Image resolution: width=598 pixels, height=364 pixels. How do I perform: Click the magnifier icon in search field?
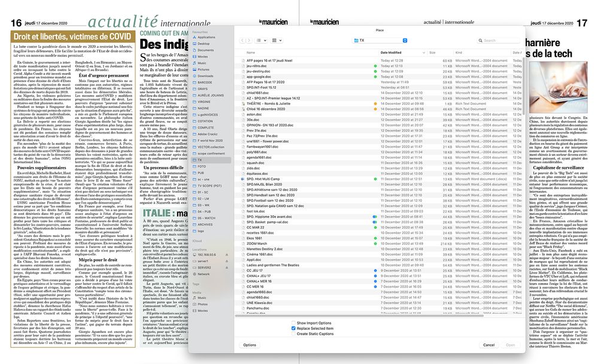coord(481,41)
